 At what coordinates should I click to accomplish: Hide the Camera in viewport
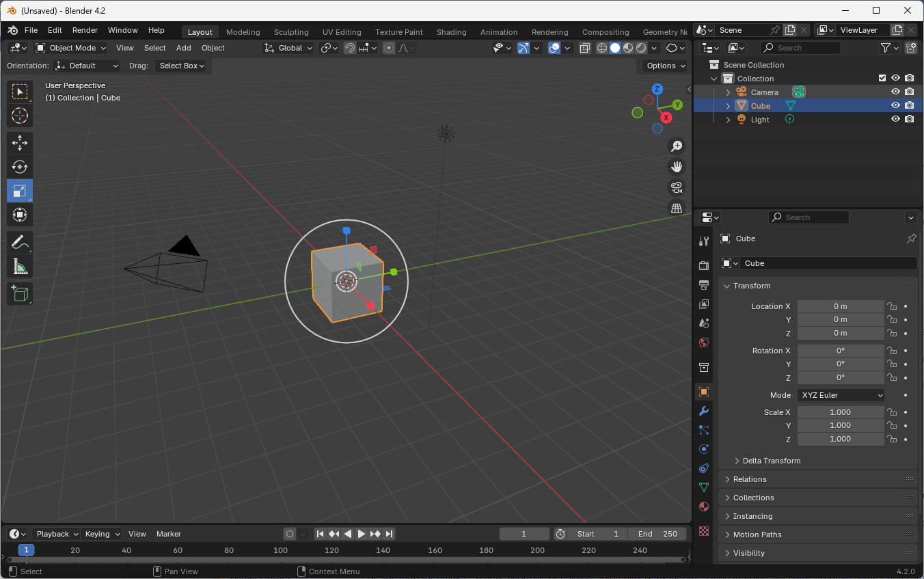895,92
